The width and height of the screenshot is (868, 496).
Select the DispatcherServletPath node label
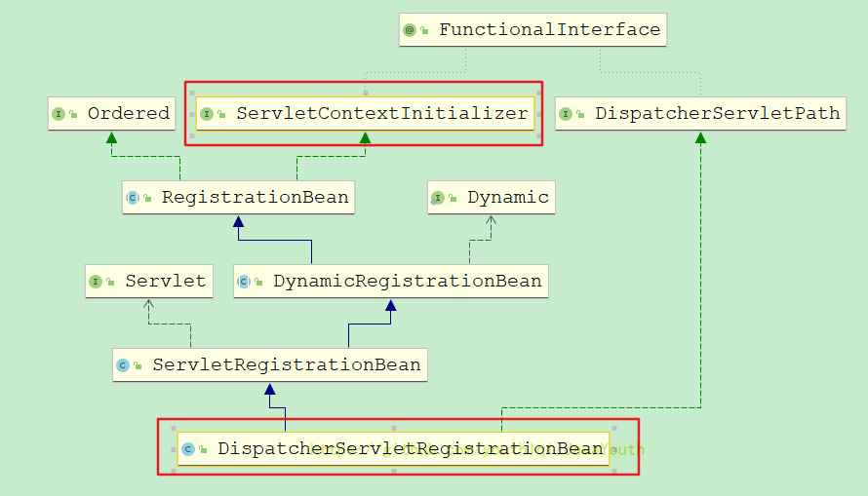(x=717, y=114)
